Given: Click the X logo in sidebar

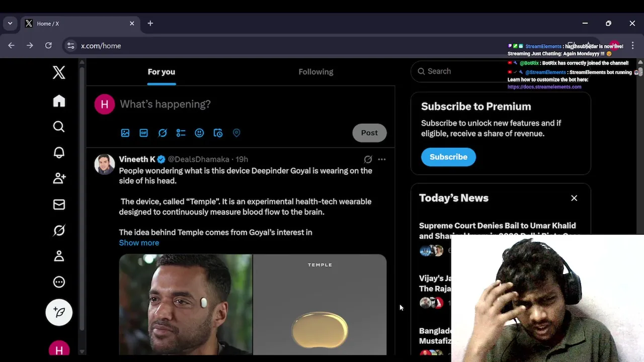Looking at the screenshot, I should pyautogui.click(x=59, y=72).
